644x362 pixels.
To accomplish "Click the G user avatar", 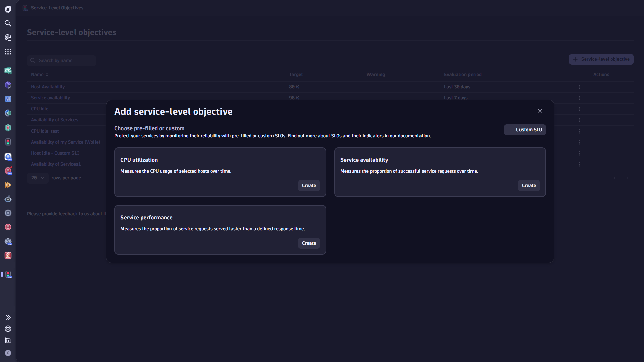I will pos(8,353).
